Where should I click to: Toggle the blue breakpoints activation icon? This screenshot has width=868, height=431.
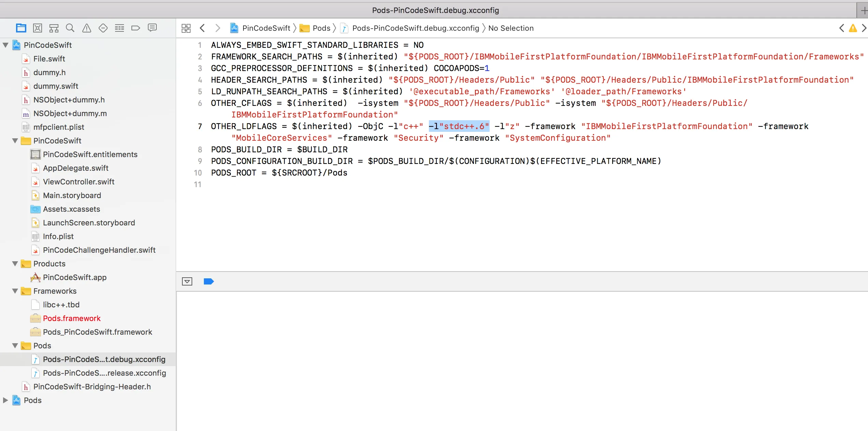pos(209,281)
